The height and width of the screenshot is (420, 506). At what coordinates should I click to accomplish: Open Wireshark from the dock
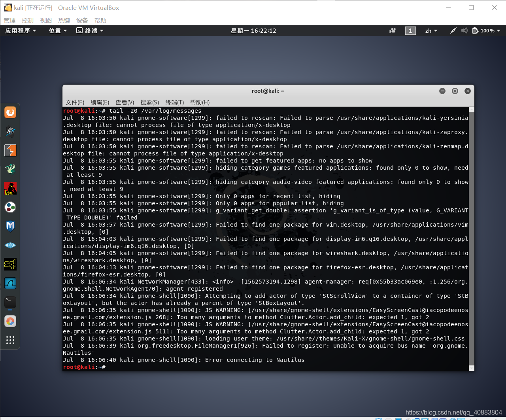(10, 283)
